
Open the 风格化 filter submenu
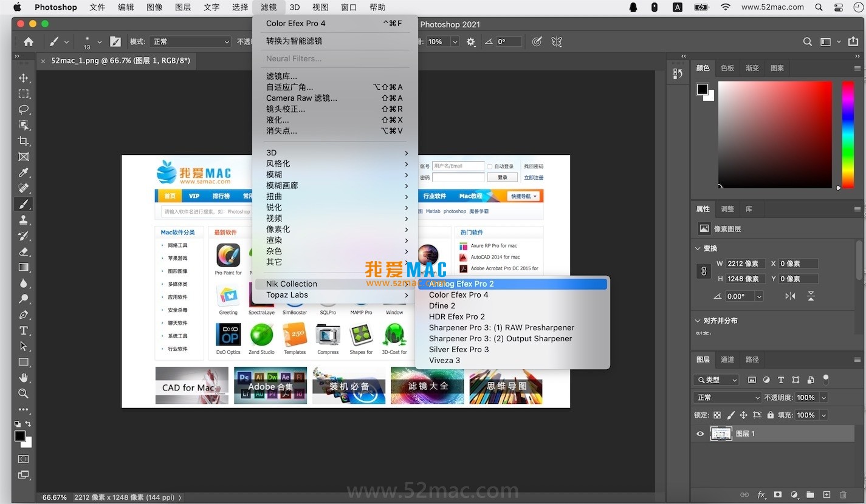click(x=335, y=164)
